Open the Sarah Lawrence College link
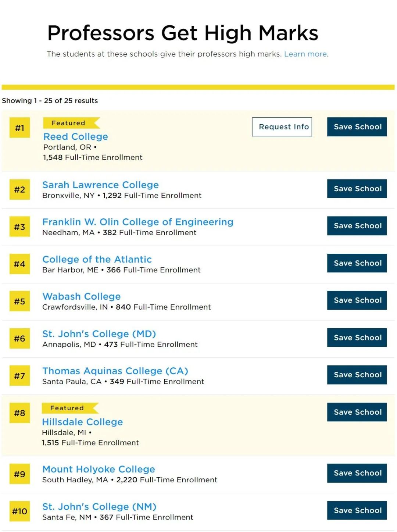 click(x=100, y=185)
